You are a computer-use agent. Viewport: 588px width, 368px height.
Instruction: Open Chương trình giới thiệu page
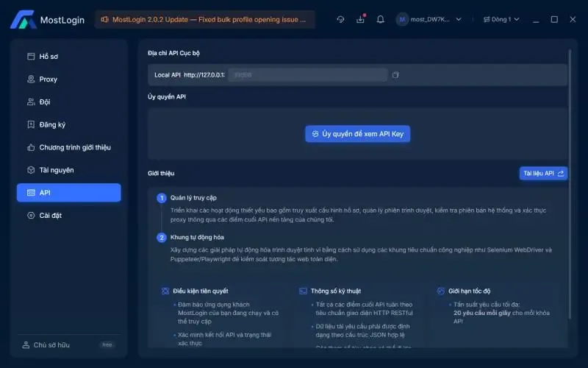(68, 147)
